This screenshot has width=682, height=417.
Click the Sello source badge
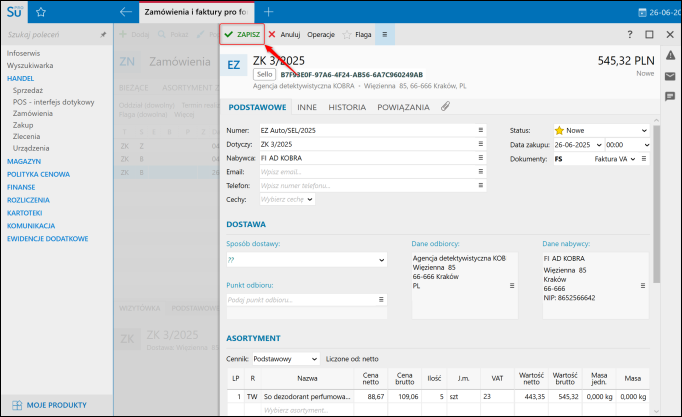click(x=264, y=74)
